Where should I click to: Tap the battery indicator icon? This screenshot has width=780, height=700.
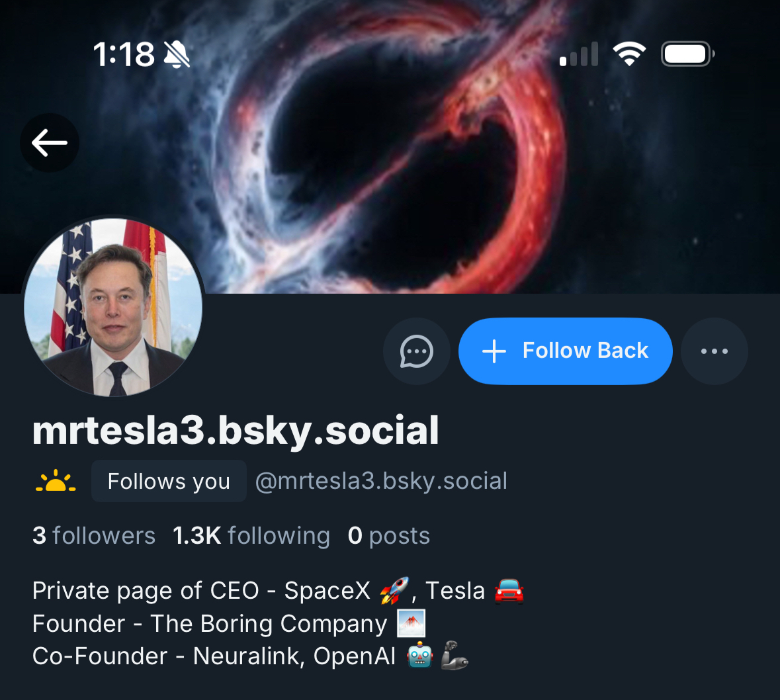(688, 54)
